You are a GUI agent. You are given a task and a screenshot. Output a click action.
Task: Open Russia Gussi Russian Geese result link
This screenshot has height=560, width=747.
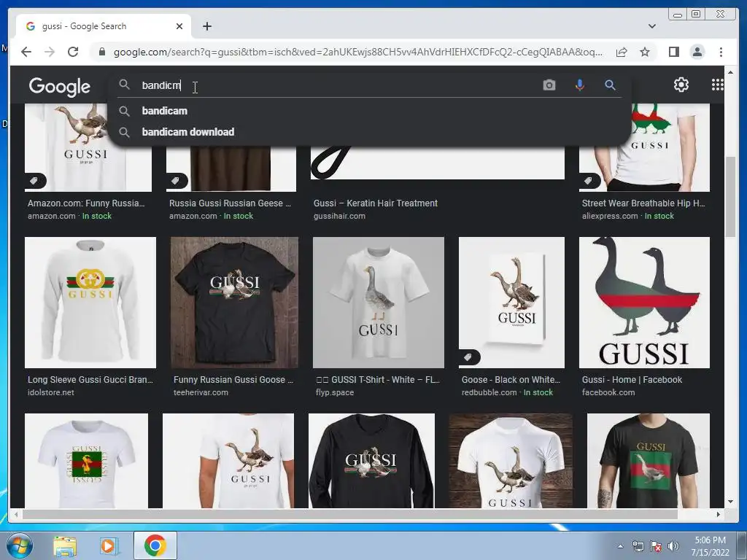point(230,203)
